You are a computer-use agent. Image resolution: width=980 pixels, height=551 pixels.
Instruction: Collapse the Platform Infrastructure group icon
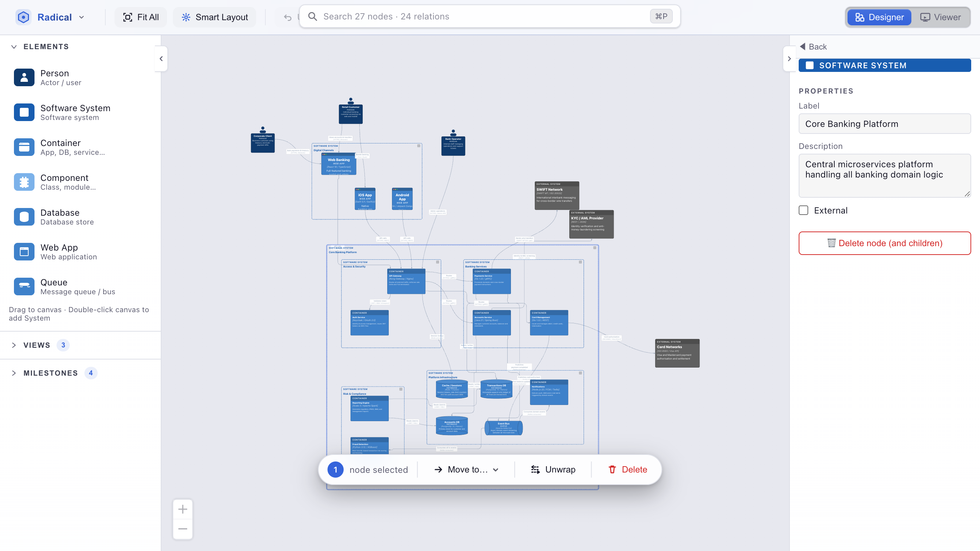click(581, 373)
